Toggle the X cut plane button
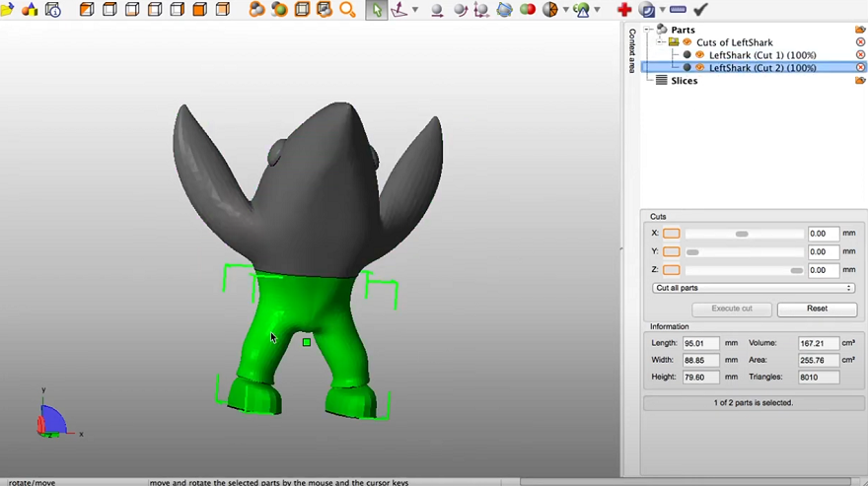 [x=672, y=234]
